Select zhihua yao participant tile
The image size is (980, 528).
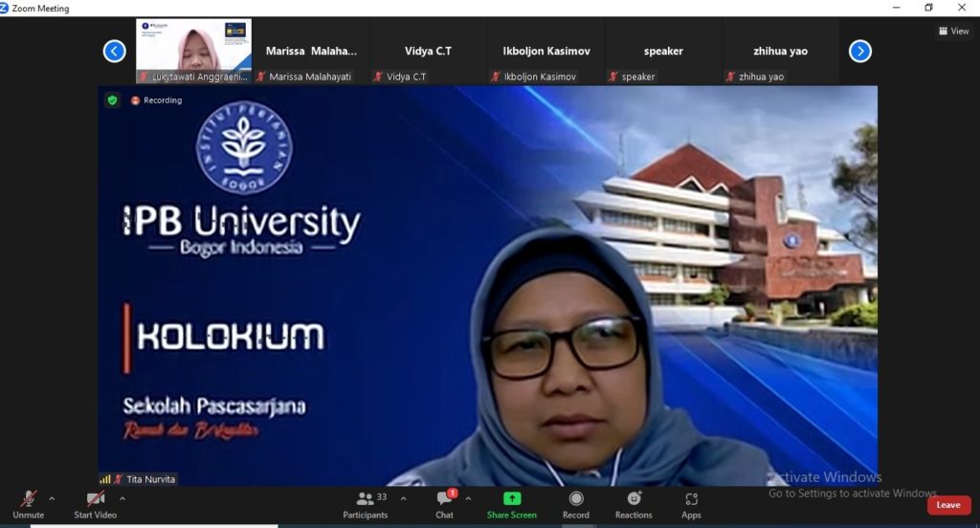780,51
